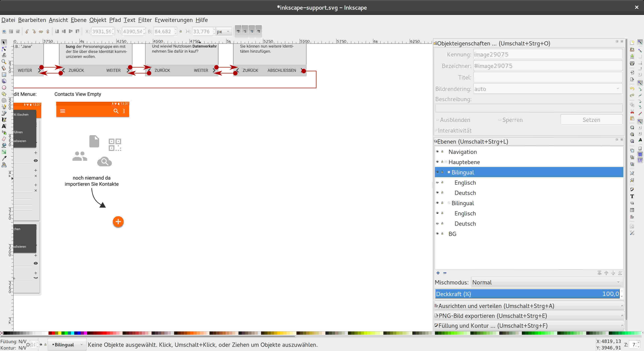Image resolution: width=644 pixels, height=351 pixels.
Task: Click the Titel input field
Action: pyautogui.click(x=547, y=77)
